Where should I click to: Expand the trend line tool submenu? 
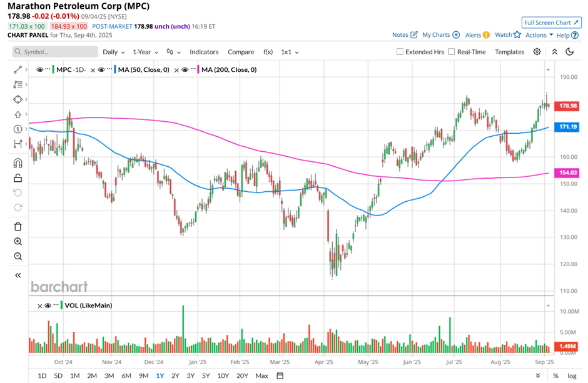pos(26,69)
